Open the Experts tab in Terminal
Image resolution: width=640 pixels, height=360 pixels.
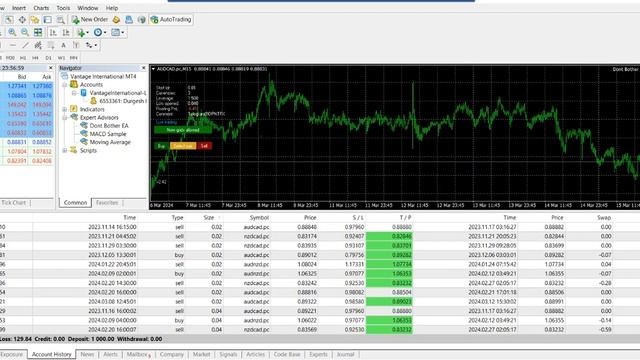point(318,354)
